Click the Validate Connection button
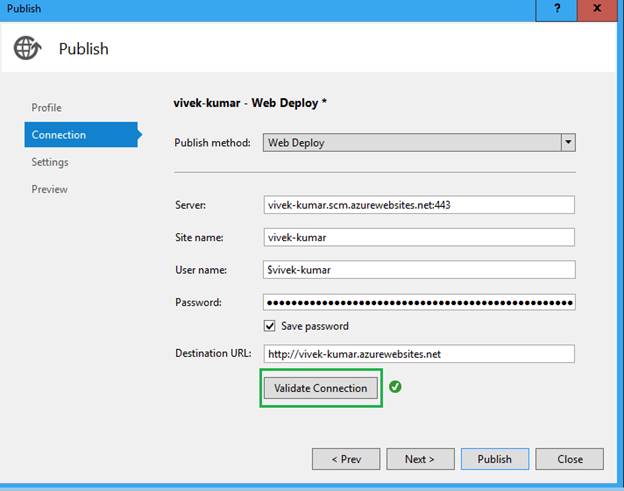 pyautogui.click(x=321, y=388)
